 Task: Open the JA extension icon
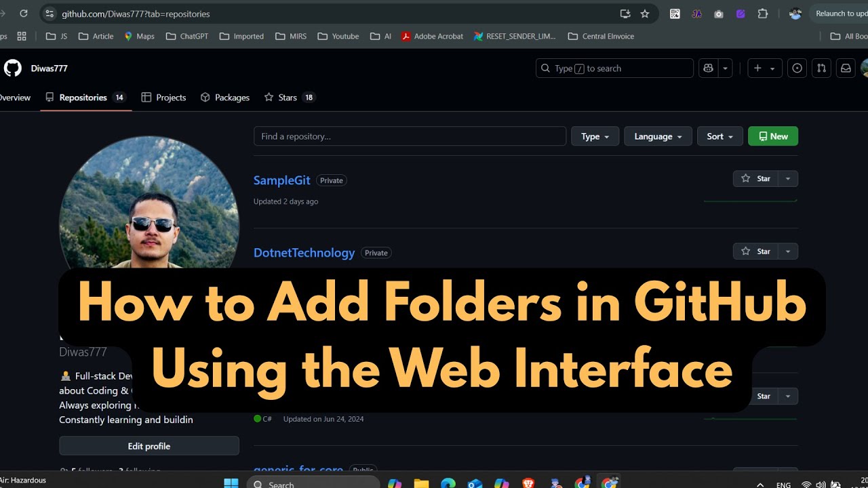tap(696, 14)
